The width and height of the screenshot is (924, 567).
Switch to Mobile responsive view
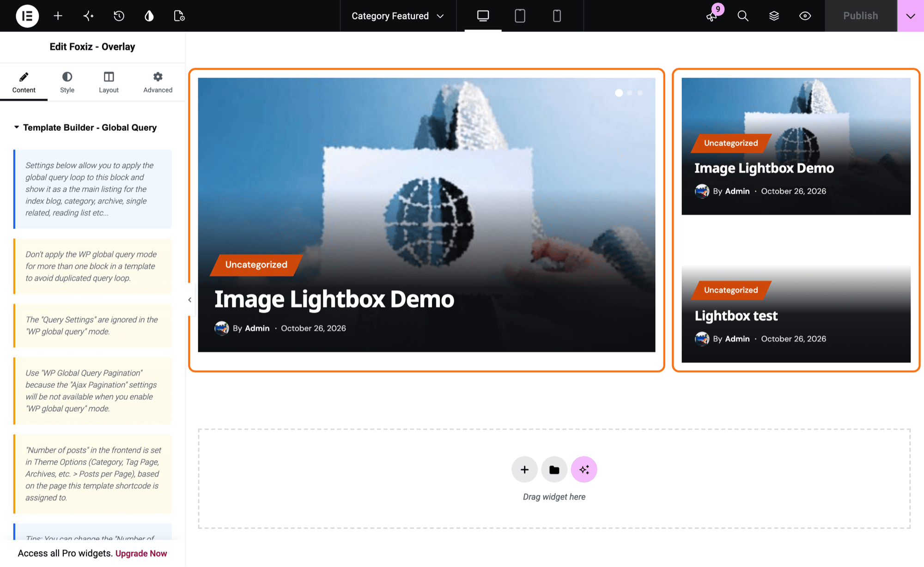(x=557, y=16)
